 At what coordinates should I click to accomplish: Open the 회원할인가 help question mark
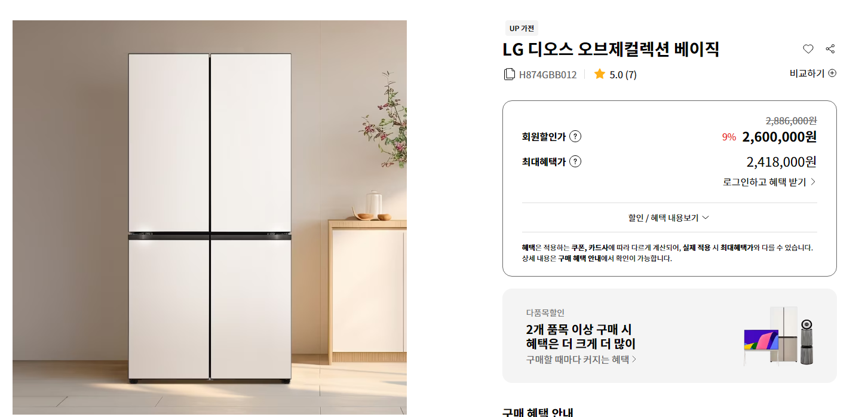[x=575, y=136]
